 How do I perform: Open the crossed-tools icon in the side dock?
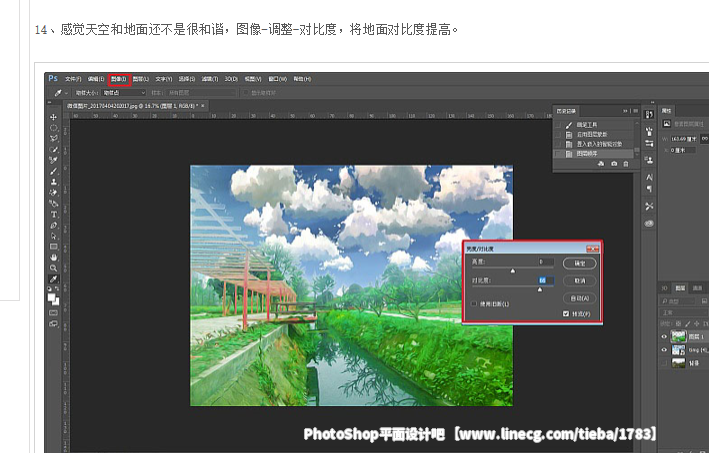(x=649, y=206)
